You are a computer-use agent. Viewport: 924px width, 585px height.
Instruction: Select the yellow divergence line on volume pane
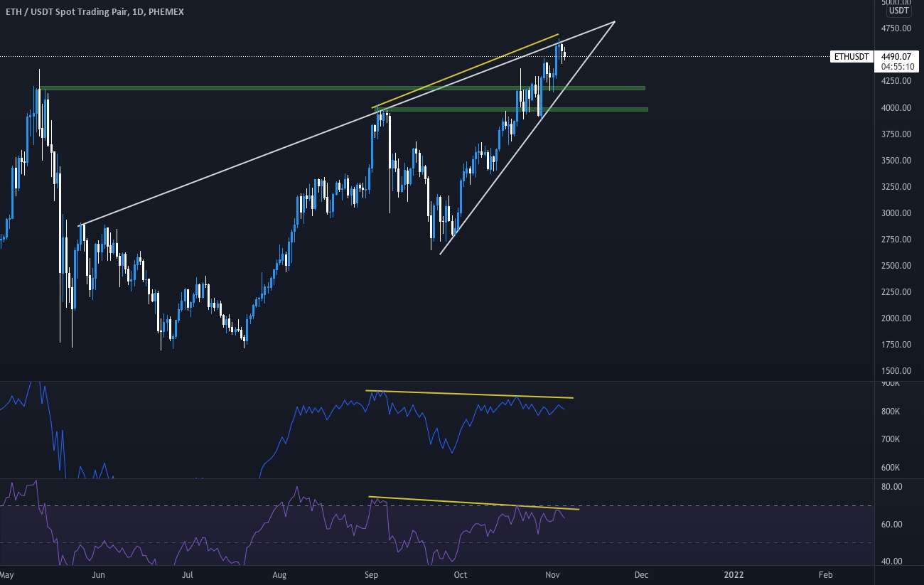469,394
